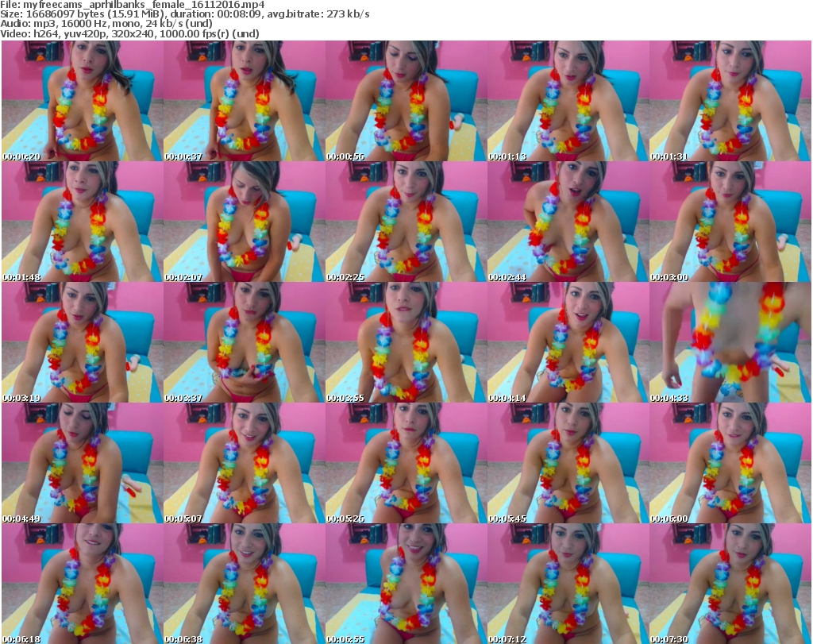Viewport: 813px width, 644px height.
Task: Choose the thumbnail at 00:05:45
Action: point(568,463)
